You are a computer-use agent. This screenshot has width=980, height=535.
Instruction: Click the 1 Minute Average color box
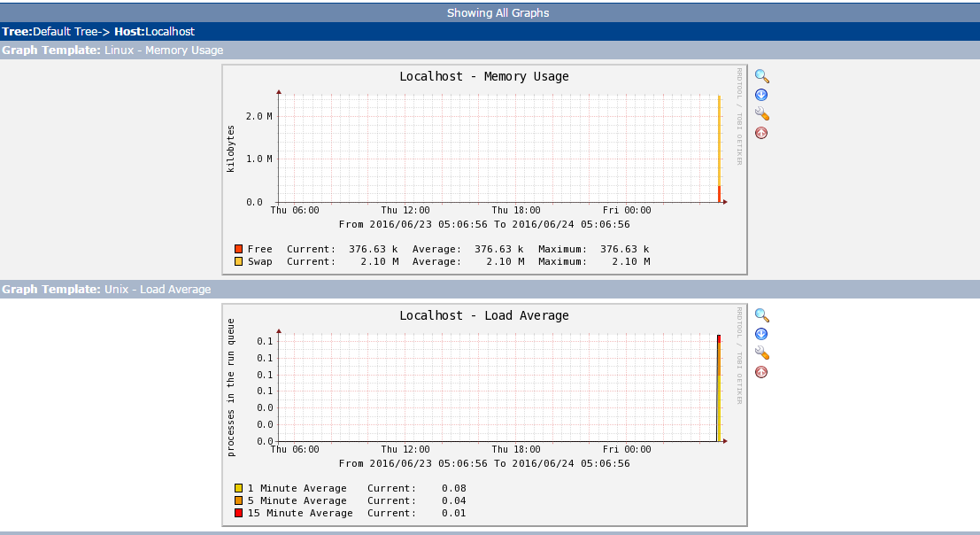coord(239,488)
